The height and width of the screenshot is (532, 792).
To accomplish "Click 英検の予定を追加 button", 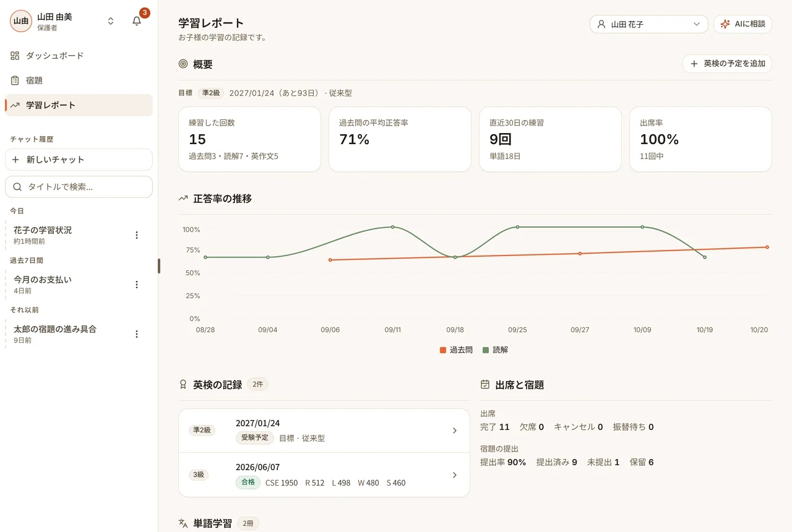I will (727, 64).
